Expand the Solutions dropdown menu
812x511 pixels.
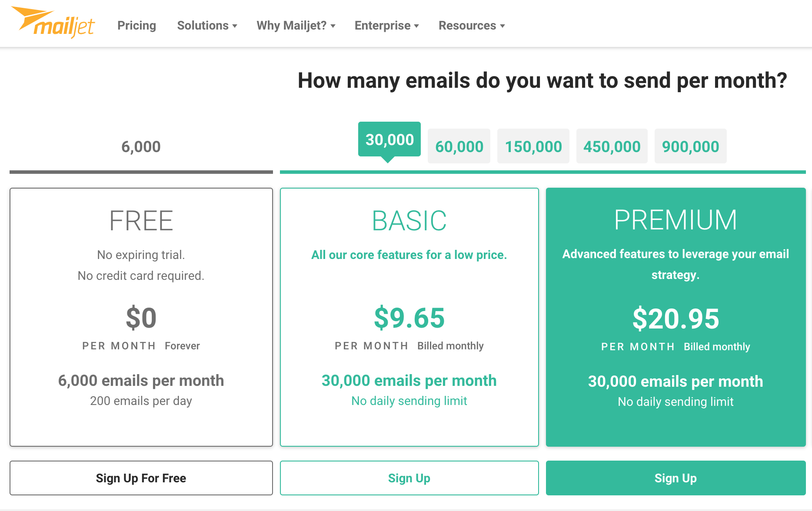(207, 25)
